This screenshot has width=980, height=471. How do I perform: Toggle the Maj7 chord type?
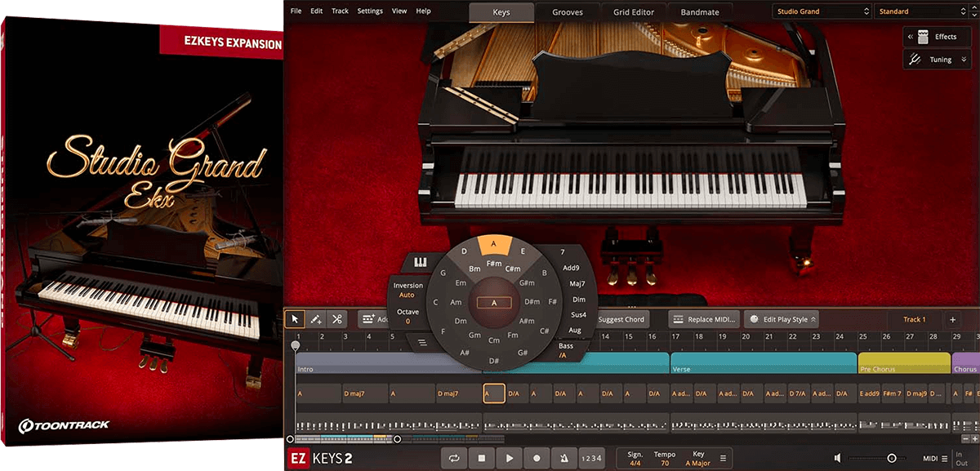click(577, 283)
